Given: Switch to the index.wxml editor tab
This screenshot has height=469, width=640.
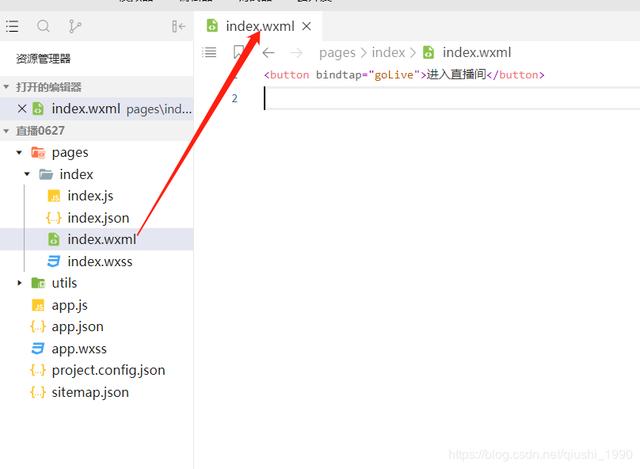Looking at the screenshot, I should pos(258,26).
